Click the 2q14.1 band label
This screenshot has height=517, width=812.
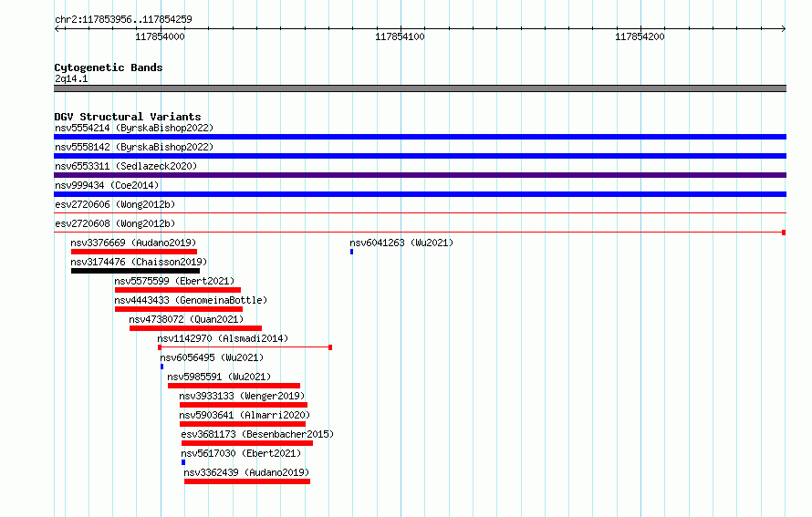(71, 79)
